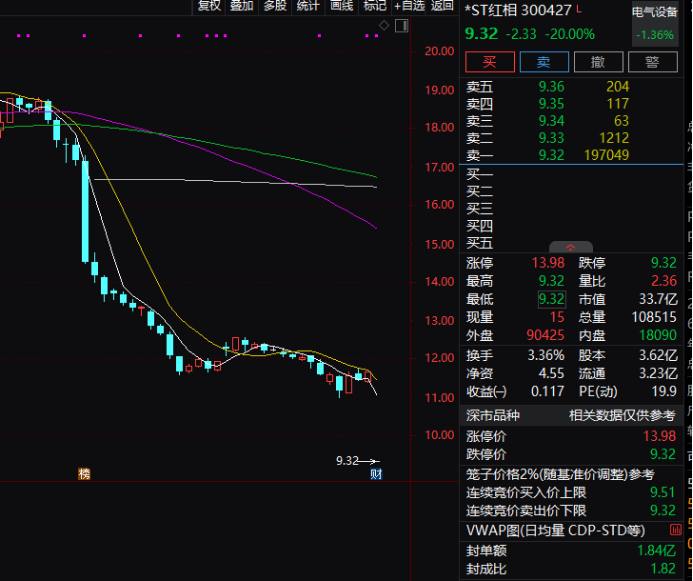Click 总量 value 108515
The height and width of the screenshot is (581, 693).
coord(654,317)
